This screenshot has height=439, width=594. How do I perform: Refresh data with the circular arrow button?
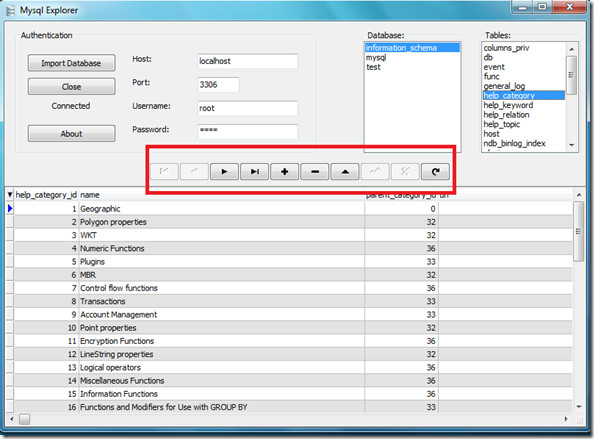point(435,172)
